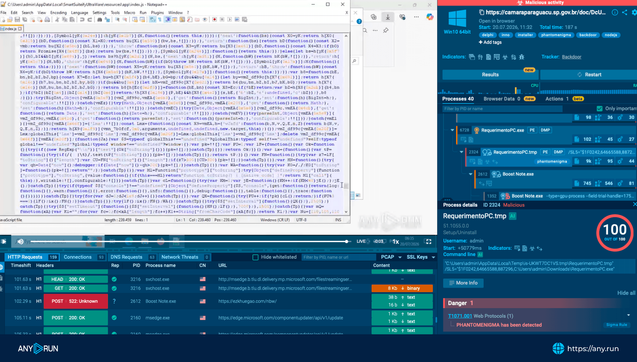Open the Copilot icon in the Edge window
637x362 pixels.
(430, 17)
